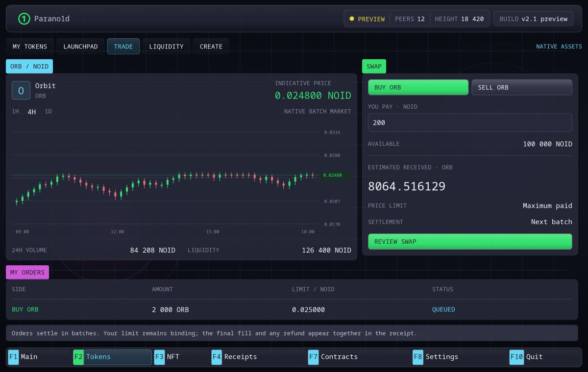Switch to the MY TOKENS tab
Screen dimensions: 588x372
point(30,46)
